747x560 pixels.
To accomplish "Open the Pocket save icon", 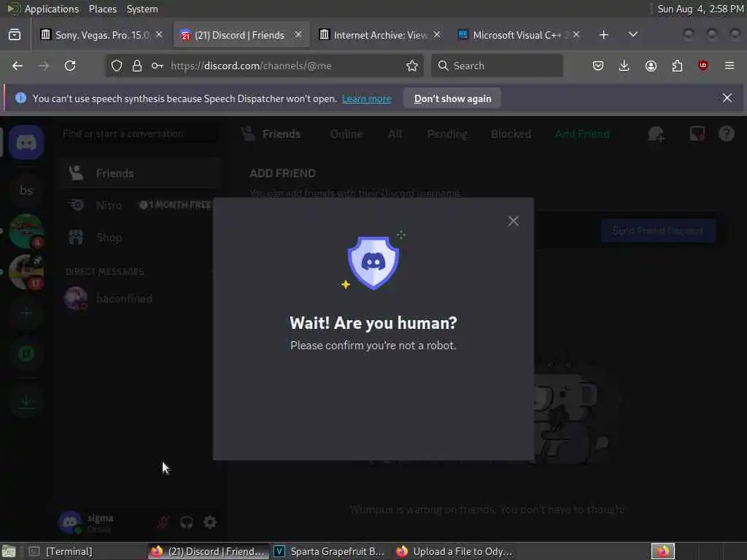I will (598, 66).
